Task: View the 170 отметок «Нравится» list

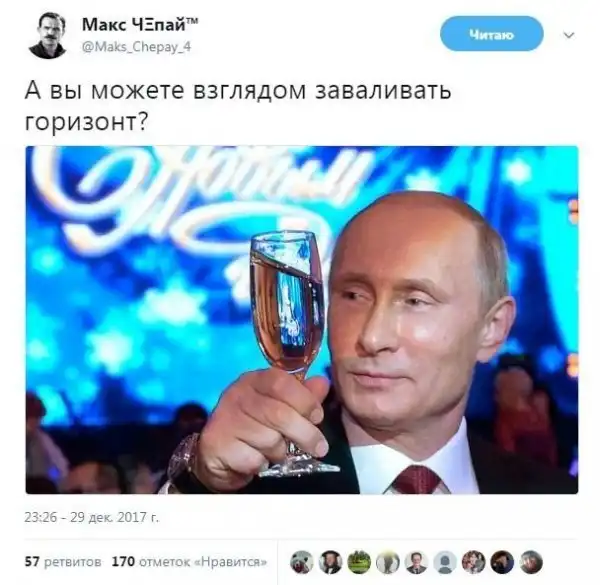Action: tap(189, 562)
